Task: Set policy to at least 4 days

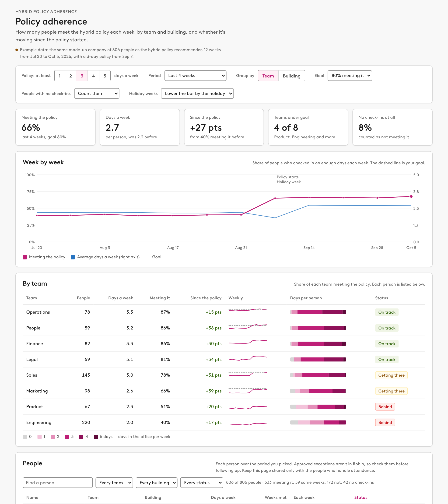Action: point(93,76)
